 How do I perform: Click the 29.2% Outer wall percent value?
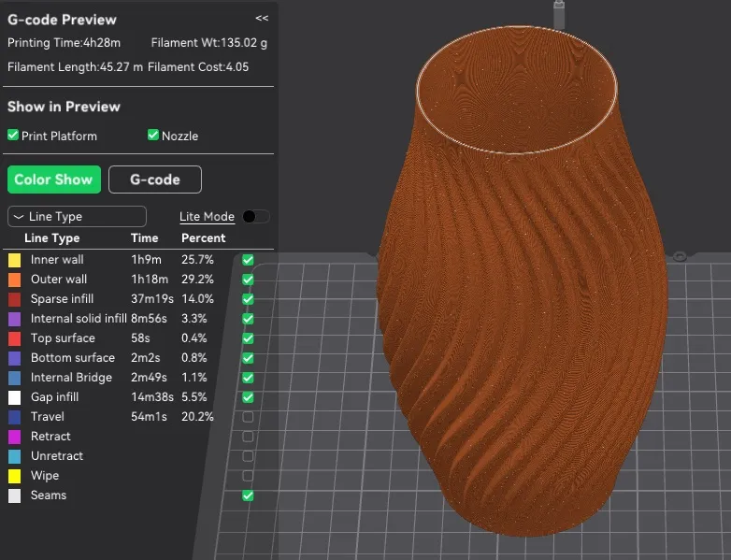tap(197, 280)
